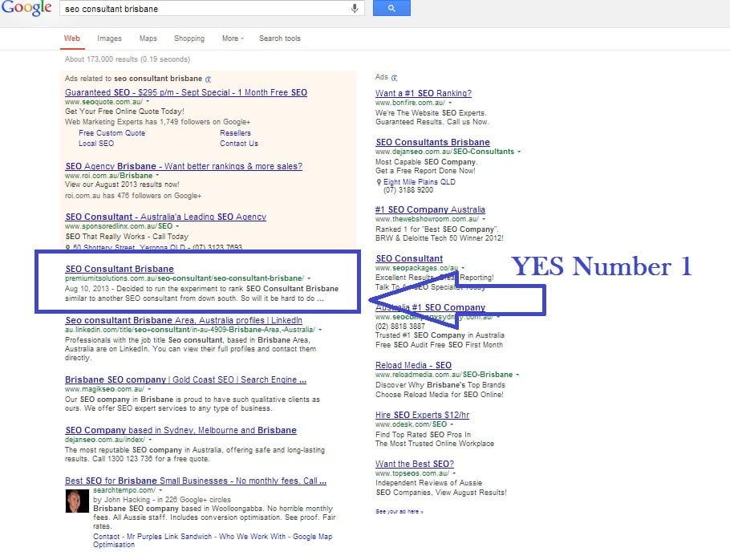Open 'Want the Best SEO?' ad
The image size is (730, 560).
[x=415, y=464]
